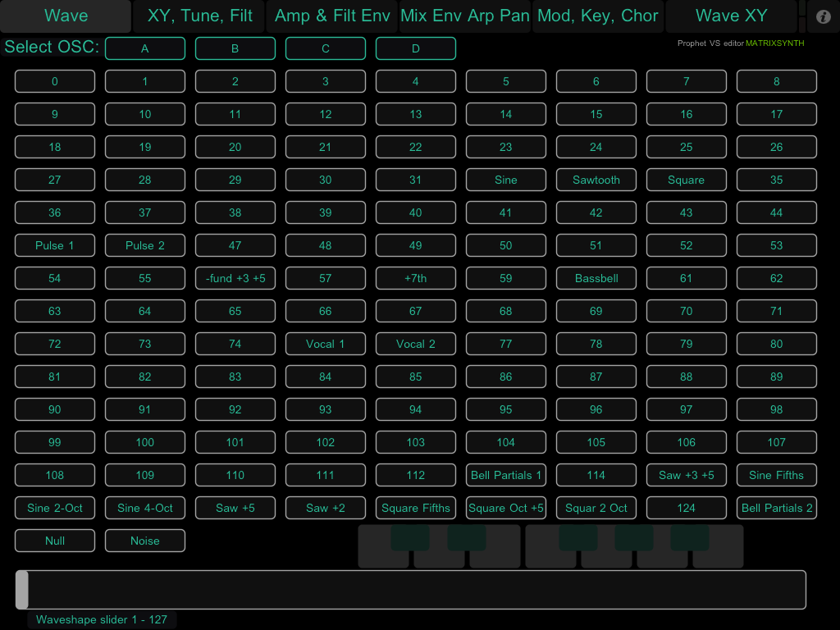Select the Bassbell waveform

[596, 278]
